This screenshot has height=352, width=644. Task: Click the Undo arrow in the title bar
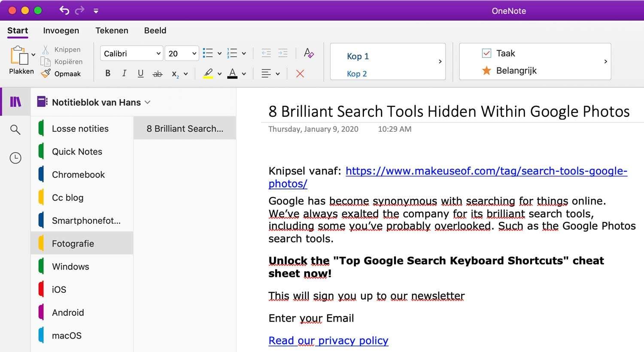pos(64,10)
